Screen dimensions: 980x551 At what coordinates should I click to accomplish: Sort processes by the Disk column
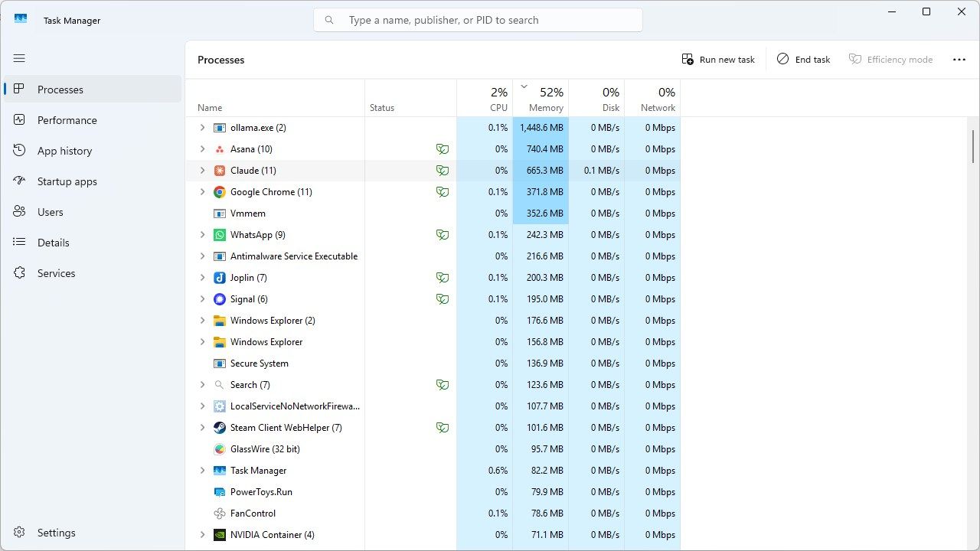pyautogui.click(x=596, y=99)
